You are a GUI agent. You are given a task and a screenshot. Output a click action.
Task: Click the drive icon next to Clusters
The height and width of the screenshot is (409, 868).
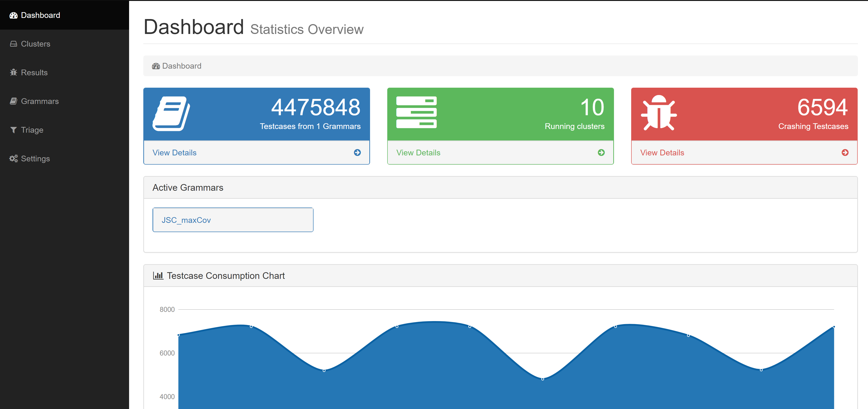tap(14, 44)
